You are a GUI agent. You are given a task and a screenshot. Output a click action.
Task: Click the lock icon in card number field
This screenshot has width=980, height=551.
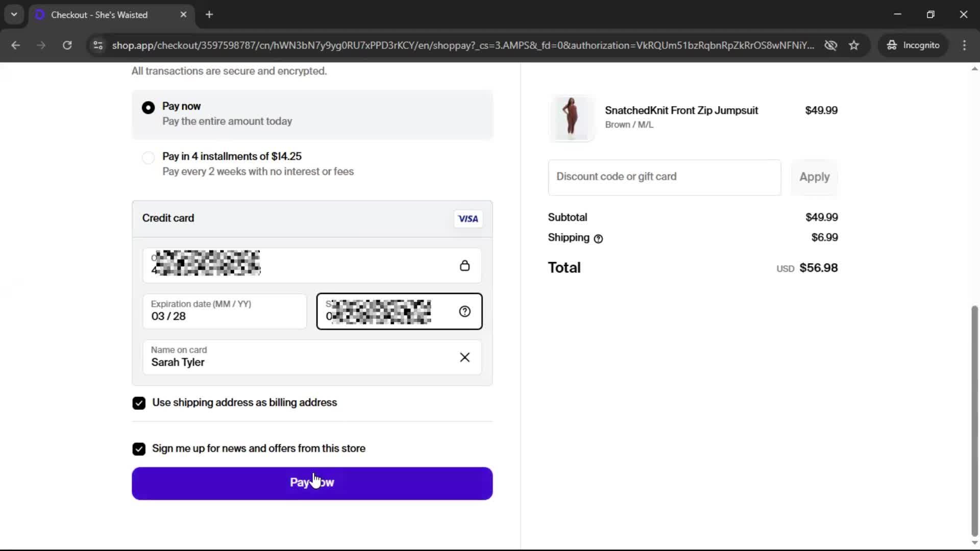click(464, 266)
